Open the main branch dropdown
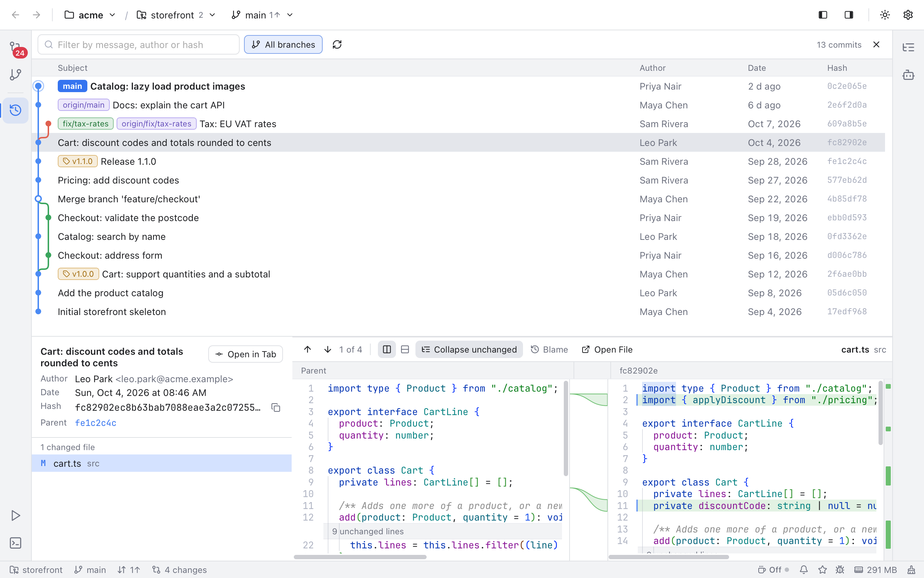The image size is (924, 578). (263, 15)
